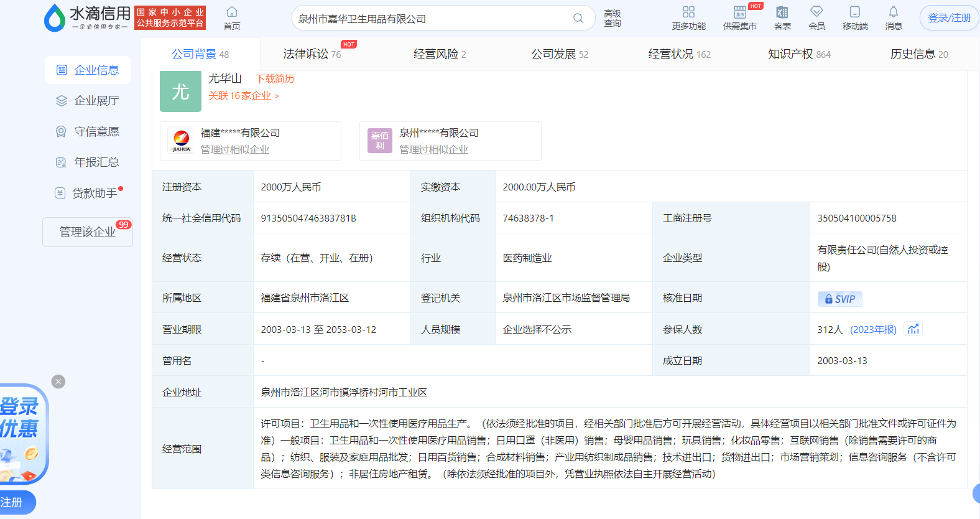Focus the company search field

[x=432, y=19]
